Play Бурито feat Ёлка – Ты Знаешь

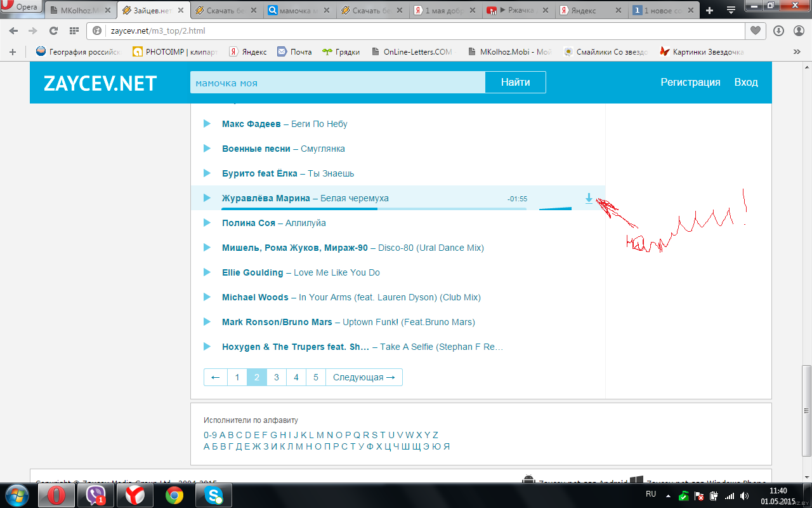(207, 173)
